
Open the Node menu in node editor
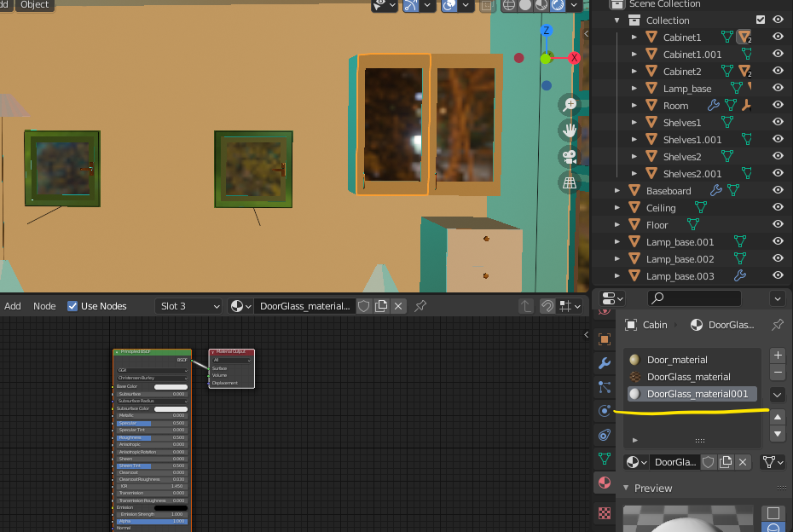[44, 306]
